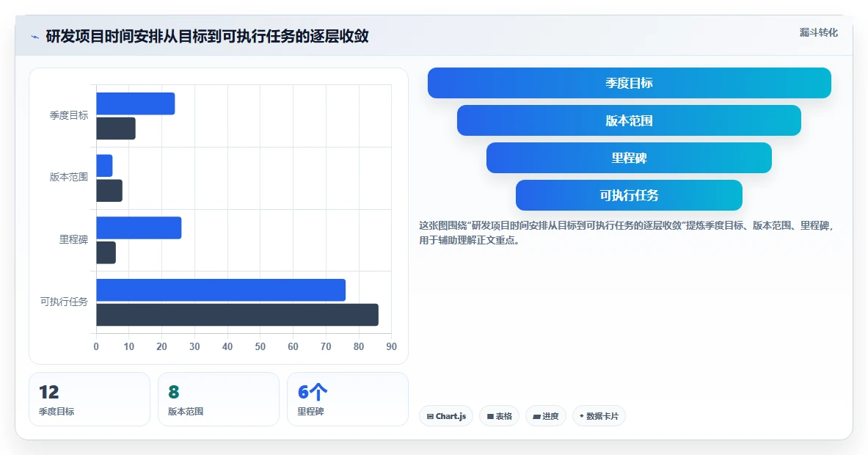Screen dimensions: 868x455
Task: Click the x-axis tick label 10
Action: click(x=129, y=346)
